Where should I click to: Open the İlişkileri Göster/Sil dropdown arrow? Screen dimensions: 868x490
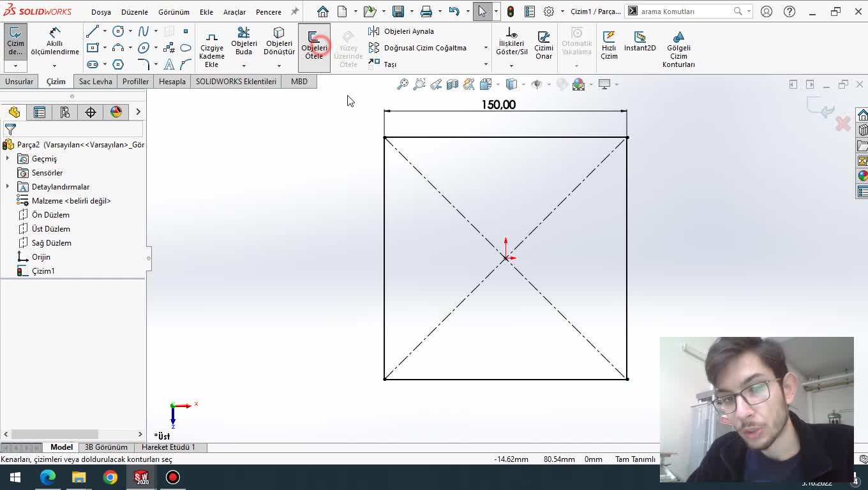pos(511,66)
